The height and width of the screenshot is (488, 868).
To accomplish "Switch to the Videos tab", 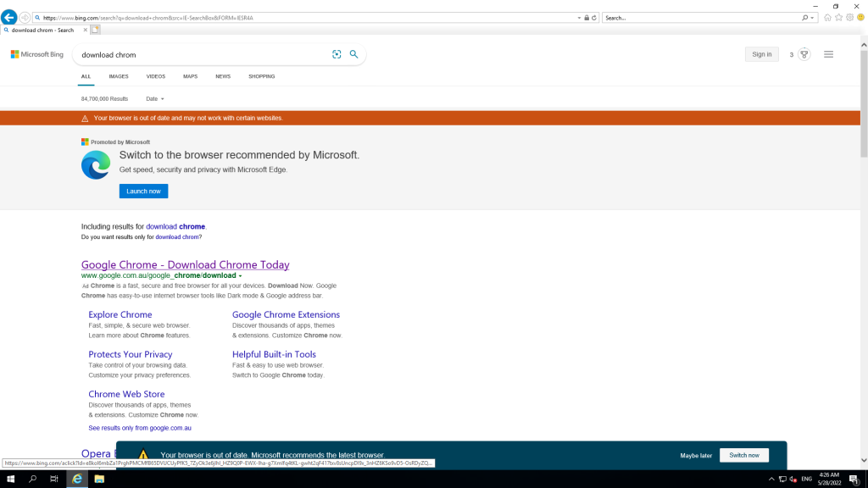I will pos(155,76).
